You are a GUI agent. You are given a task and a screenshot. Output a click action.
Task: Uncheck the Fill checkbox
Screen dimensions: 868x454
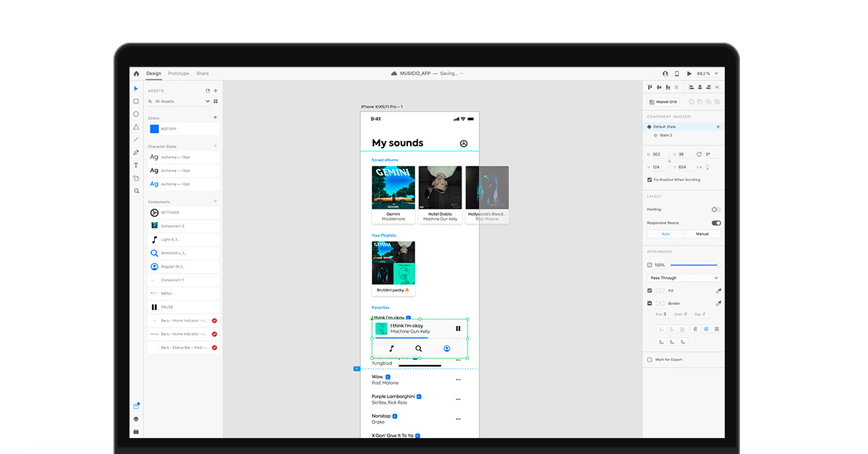650,291
